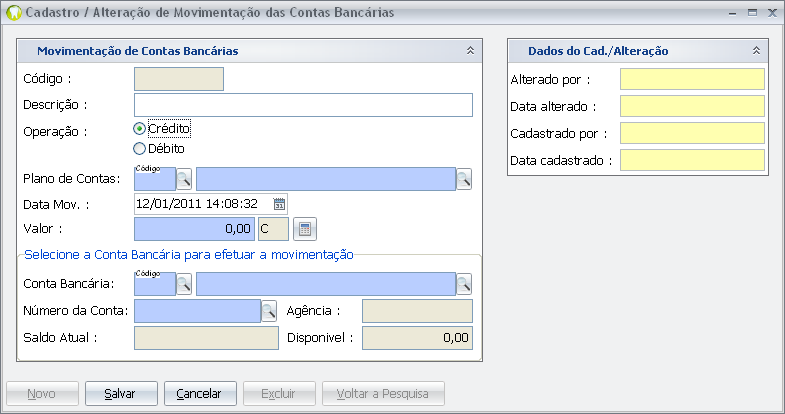Focus Plano de Contas description field
This screenshot has width=785, height=414.
tap(326, 179)
